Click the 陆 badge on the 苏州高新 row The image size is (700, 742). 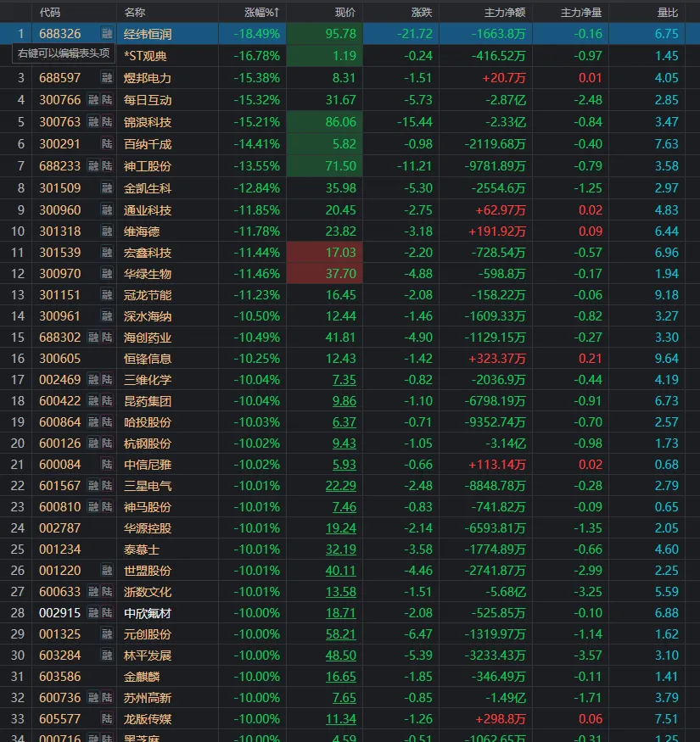(107, 698)
